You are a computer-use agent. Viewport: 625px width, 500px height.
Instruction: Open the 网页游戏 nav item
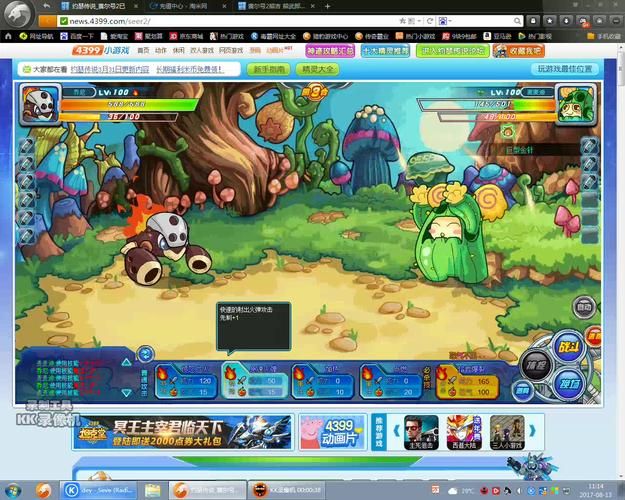(231, 51)
